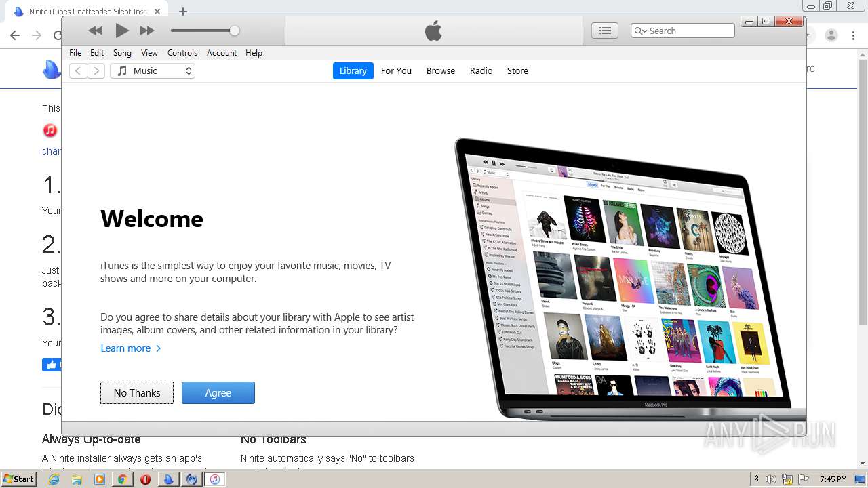868x488 pixels.
Task: Open Windows Media Player from taskbar
Action: [x=100, y=479]
